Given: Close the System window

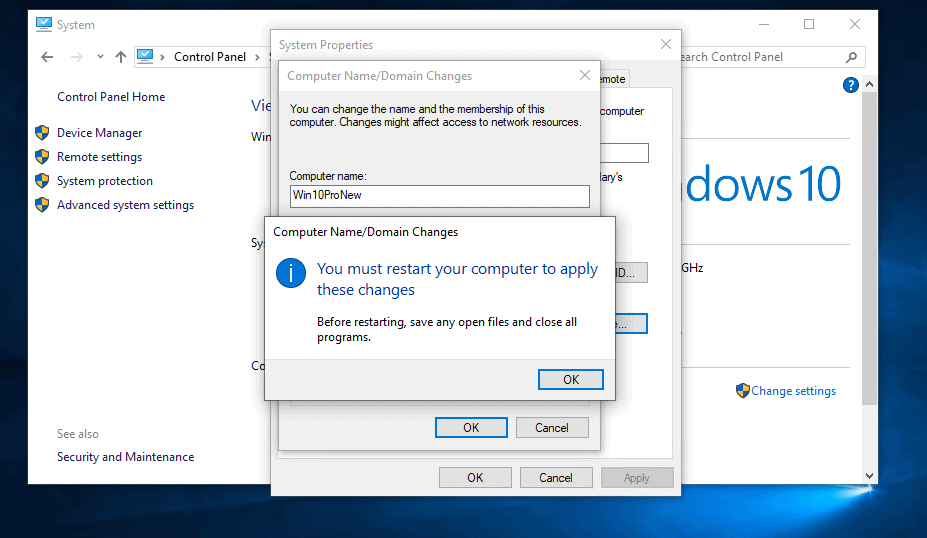Looking at the screenshot, I should 855,24.
